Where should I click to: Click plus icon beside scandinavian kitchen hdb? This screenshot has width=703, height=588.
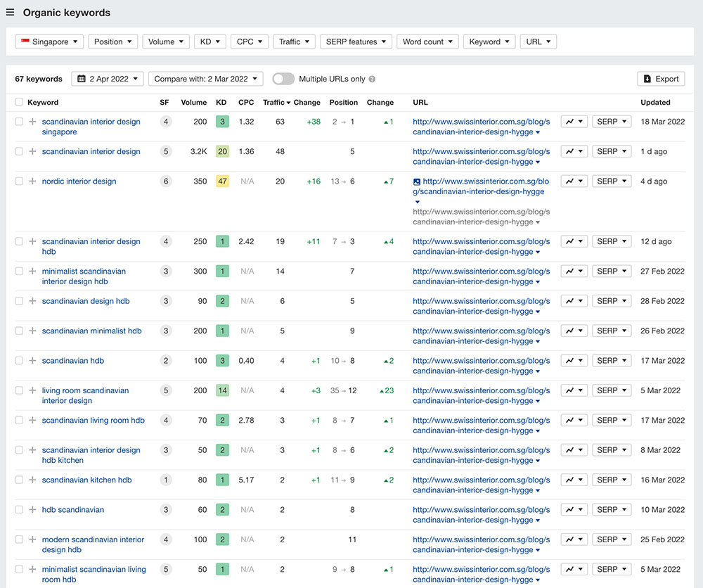point(32,480)
